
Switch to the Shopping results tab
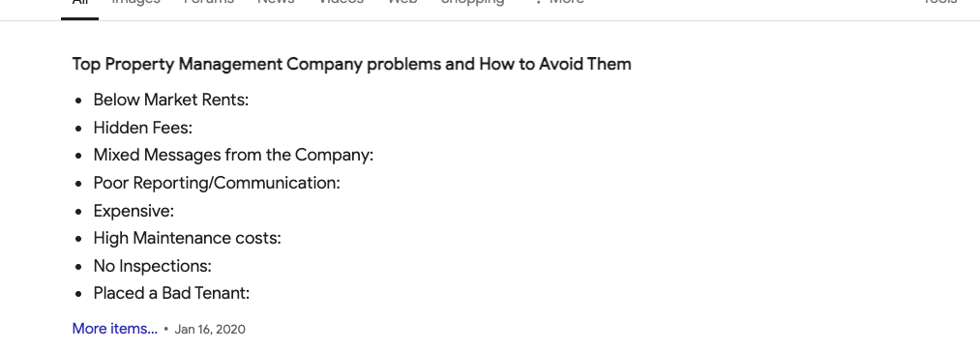(472, 2)
